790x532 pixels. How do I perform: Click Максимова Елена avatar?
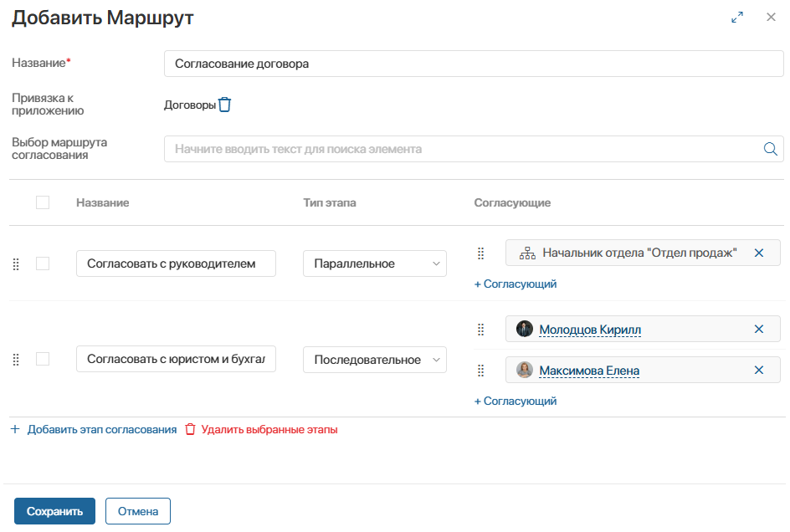(525, 370)
